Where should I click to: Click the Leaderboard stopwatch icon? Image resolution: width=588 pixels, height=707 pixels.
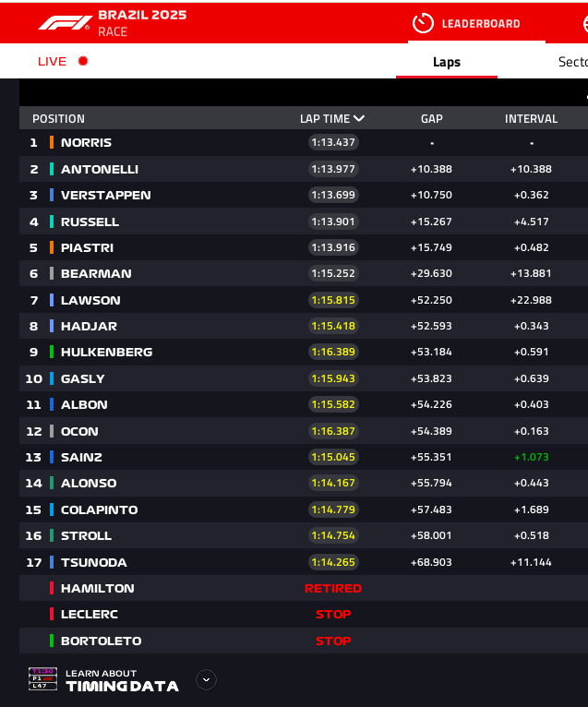423,23
